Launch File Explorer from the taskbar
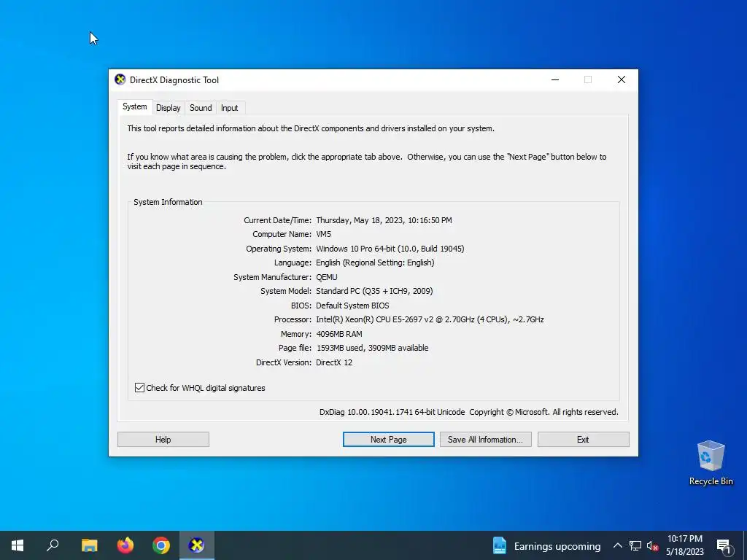The width and height of the screenshot is (747, 560). [x=89, y=545]
